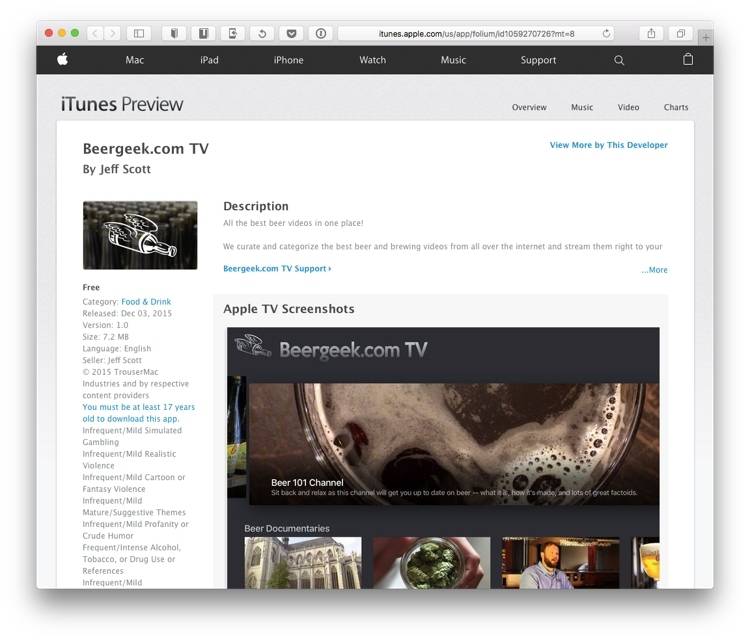Click the Seller: Jeff Scott text
Screen dimensions: 750x641
click(112, 360)
